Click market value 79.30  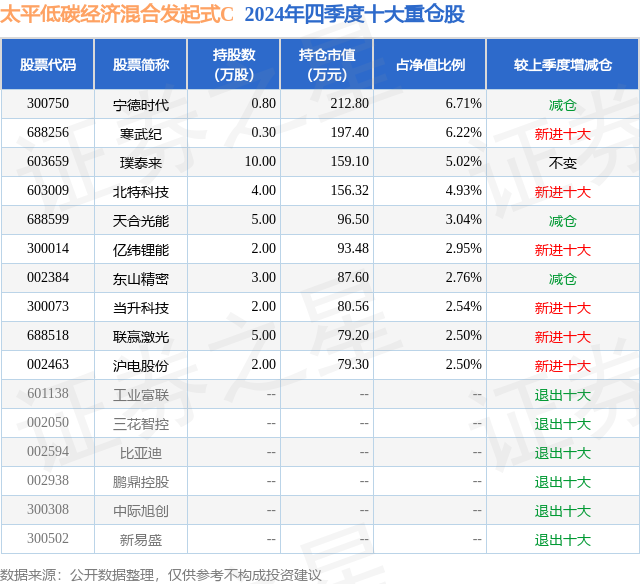click(353, 364)
